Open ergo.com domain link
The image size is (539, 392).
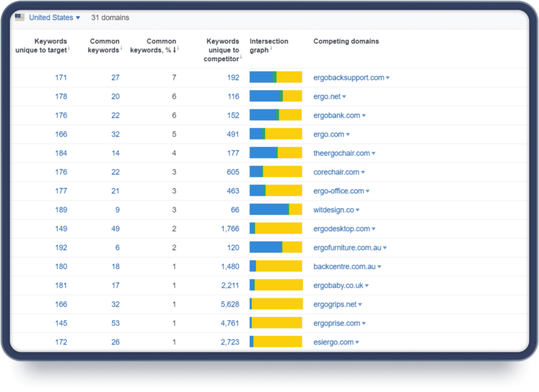328,134
